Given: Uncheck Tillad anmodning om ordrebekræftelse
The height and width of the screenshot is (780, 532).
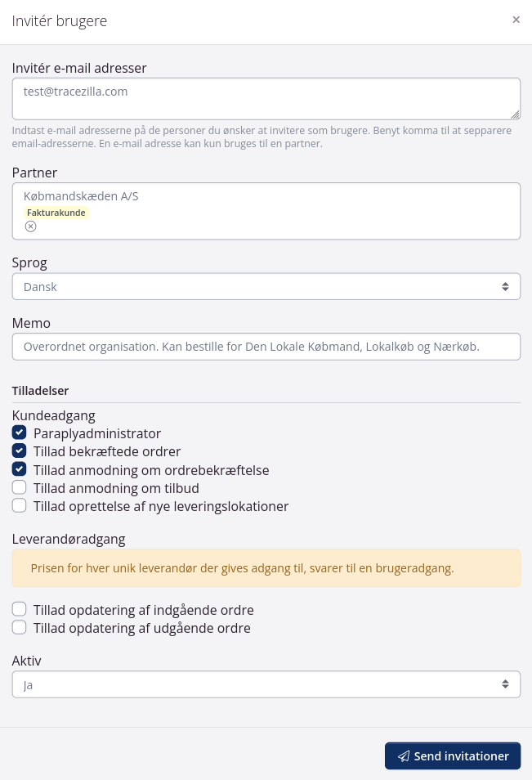Looking at the screenshot, I should click(x=20, y=470).
